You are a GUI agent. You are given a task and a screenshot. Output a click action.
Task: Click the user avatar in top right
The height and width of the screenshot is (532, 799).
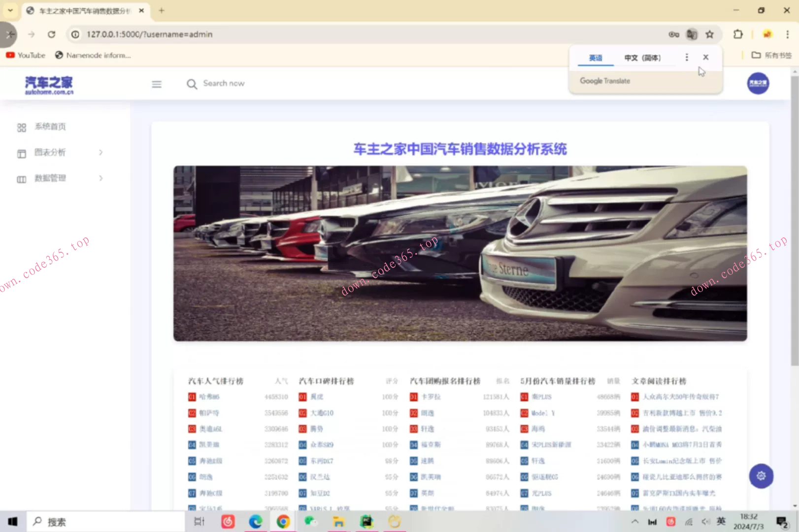(x=758, y=83)
